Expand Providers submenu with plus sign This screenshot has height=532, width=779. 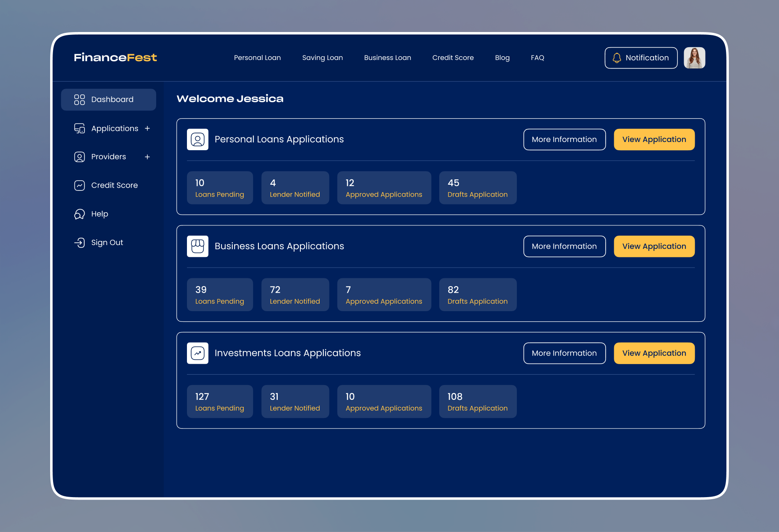(148, 157)
